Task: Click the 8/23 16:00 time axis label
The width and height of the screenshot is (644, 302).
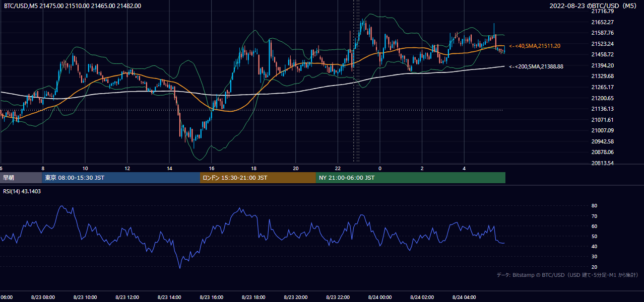Action: 212,297
